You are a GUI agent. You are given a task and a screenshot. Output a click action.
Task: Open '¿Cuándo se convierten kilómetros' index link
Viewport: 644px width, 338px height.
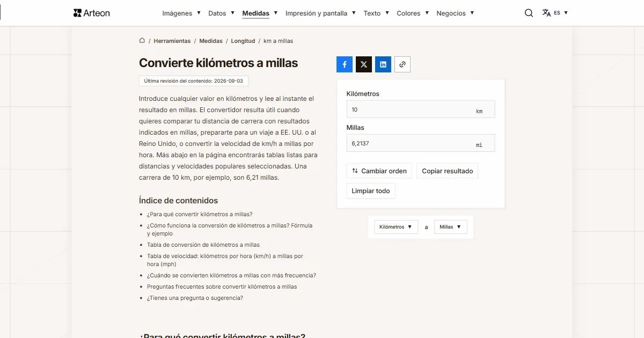click(x=231, y=275)
